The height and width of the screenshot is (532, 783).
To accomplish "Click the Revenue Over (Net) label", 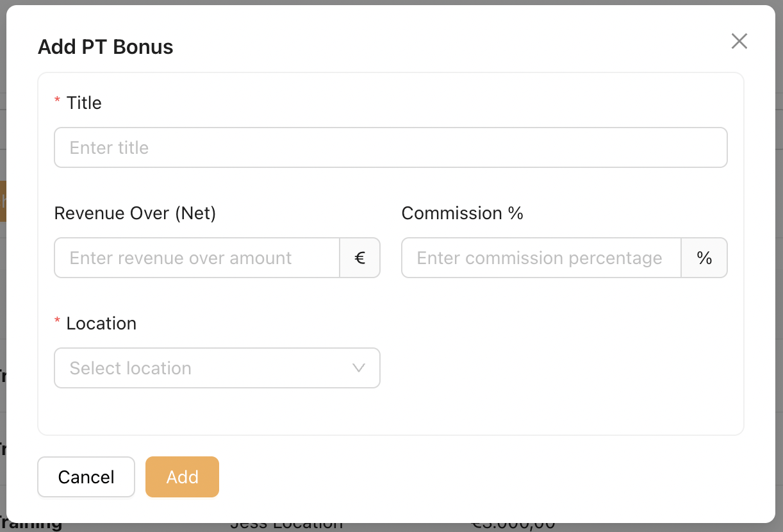I will 135,213.
